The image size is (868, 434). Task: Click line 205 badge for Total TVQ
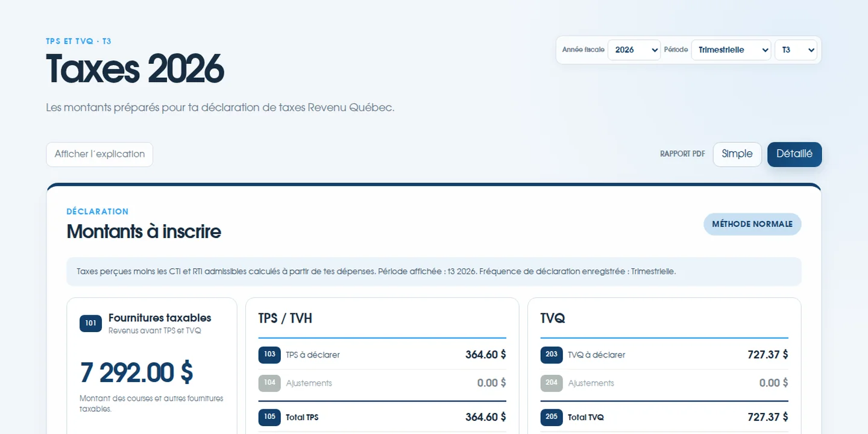point(552,417)
